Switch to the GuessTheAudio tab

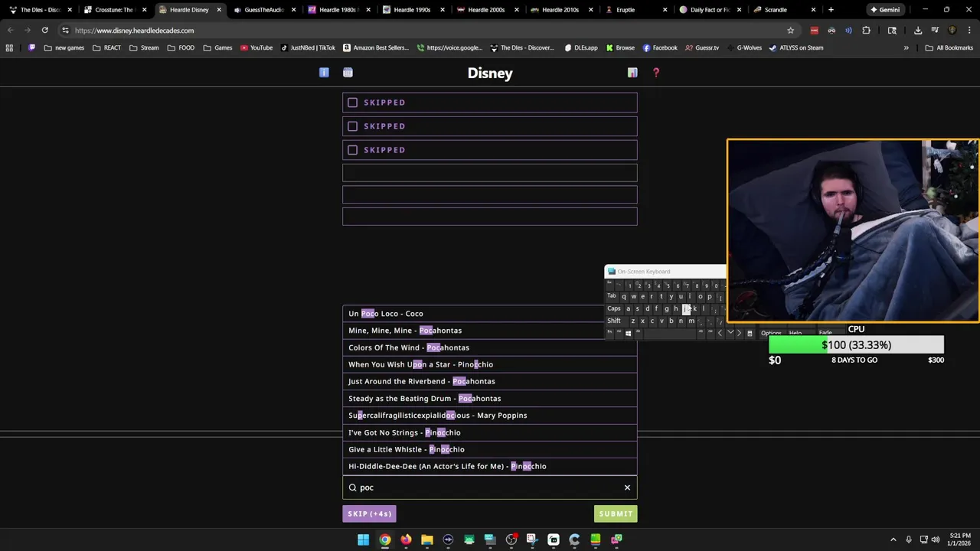point(263,10)
